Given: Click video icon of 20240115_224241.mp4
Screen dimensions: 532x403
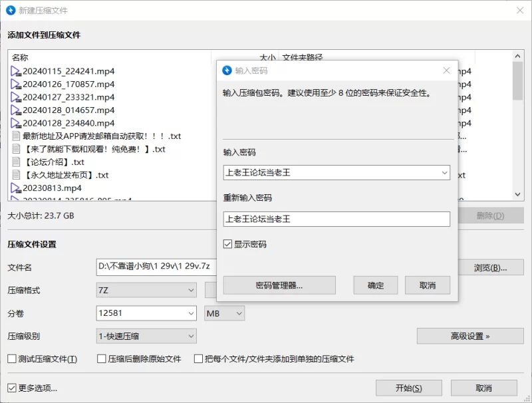Looking at the screenshot, I should coord(15,71).
